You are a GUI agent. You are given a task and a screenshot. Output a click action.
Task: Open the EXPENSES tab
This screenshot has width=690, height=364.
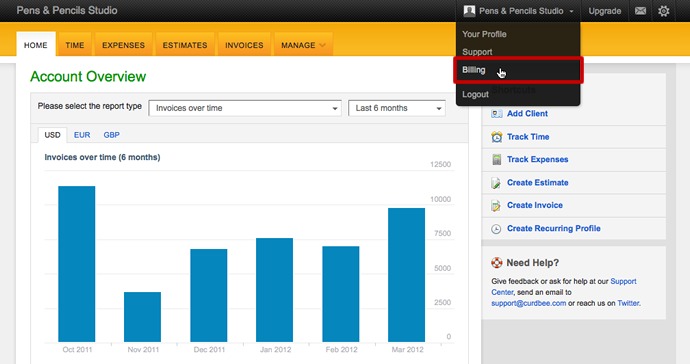(x=123, y=45)
